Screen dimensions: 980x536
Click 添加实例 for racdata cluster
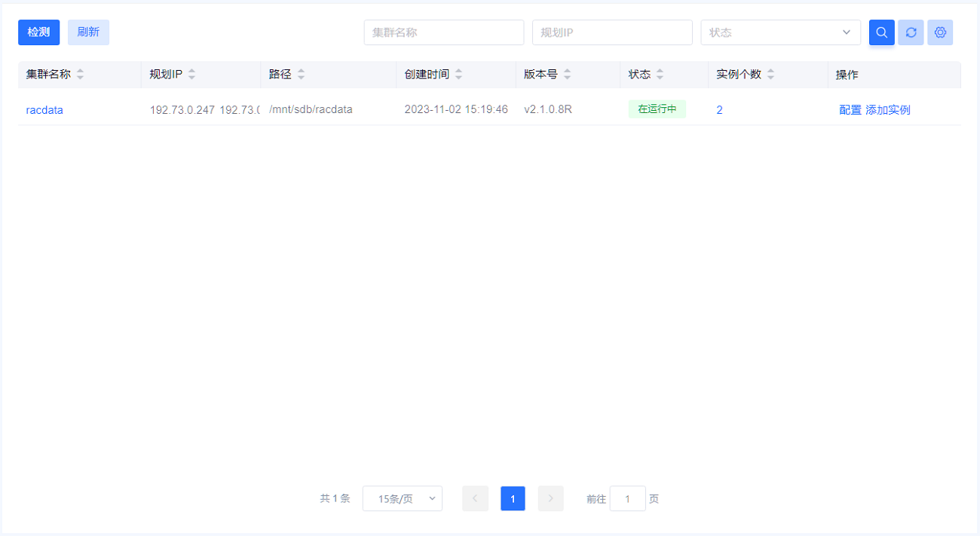click(x=888, y=110)
